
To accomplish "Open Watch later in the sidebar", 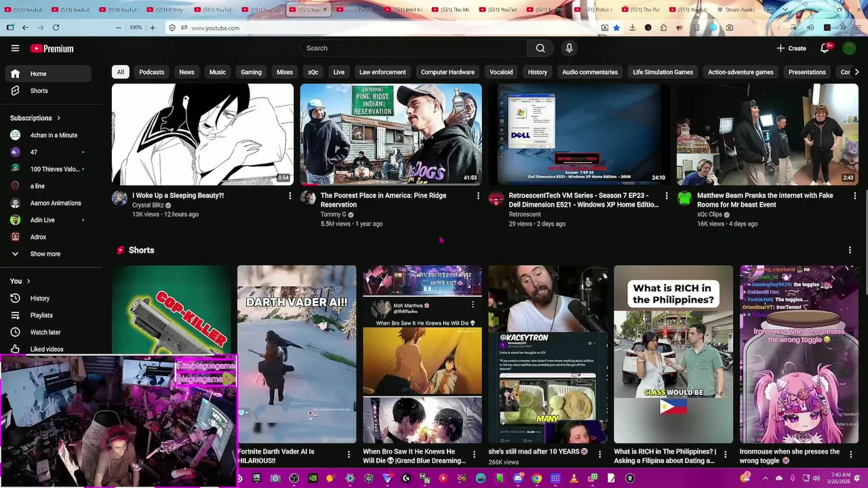I will [x=47, y=332].
